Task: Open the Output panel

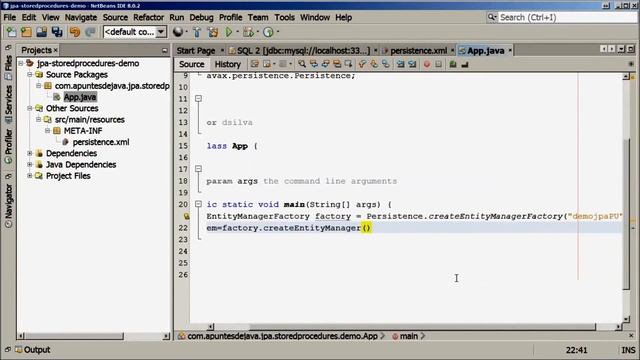Action: coord(33,350)
